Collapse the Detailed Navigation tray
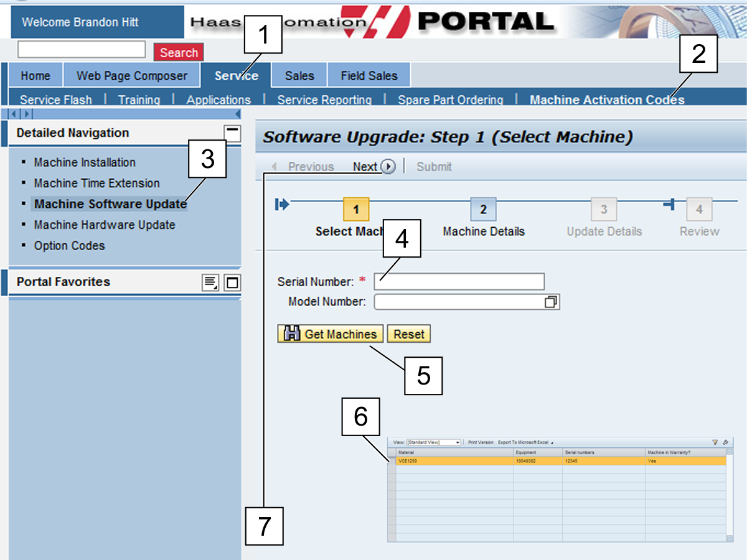747x560 pixels. 232,133
